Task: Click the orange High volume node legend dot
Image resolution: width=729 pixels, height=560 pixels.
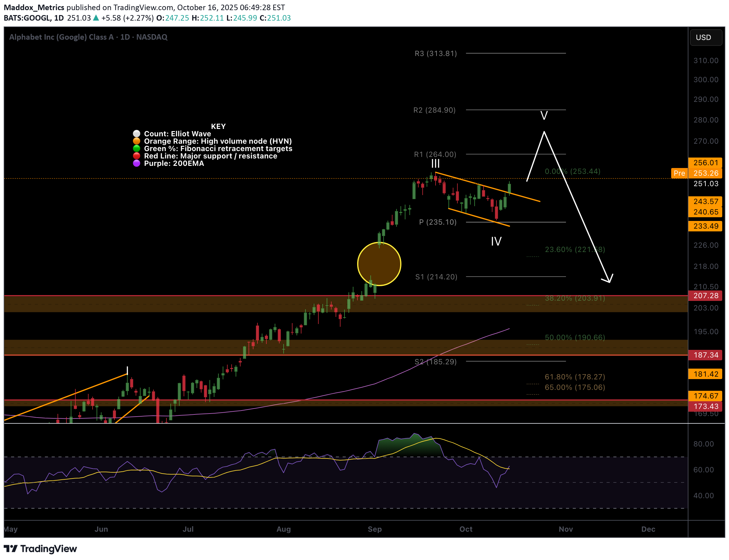Action: [137, 141]
